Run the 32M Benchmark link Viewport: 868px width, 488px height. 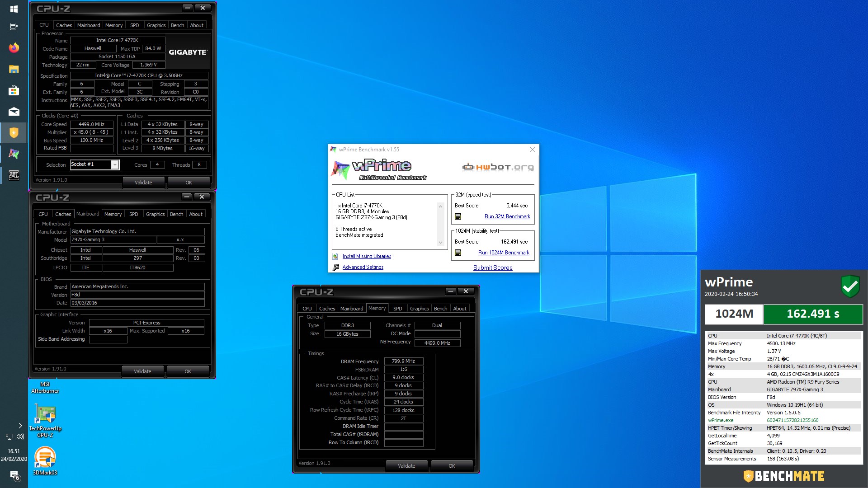pyautogui.click(x=507, y=216)
